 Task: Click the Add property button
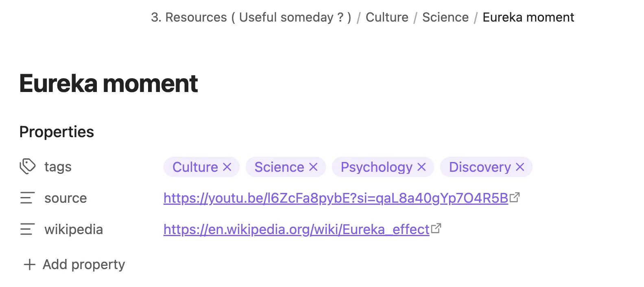click(74, 265)
